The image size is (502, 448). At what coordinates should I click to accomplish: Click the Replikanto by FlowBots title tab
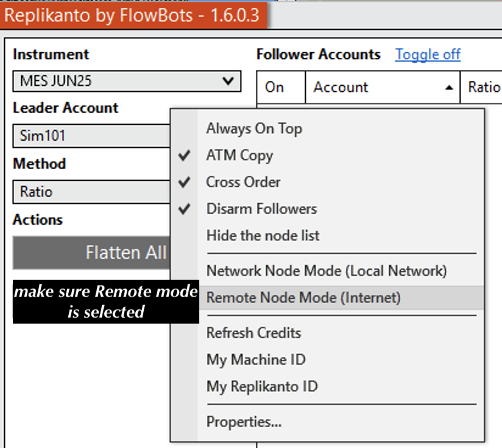pyautogui.click(x=133, y=15)
